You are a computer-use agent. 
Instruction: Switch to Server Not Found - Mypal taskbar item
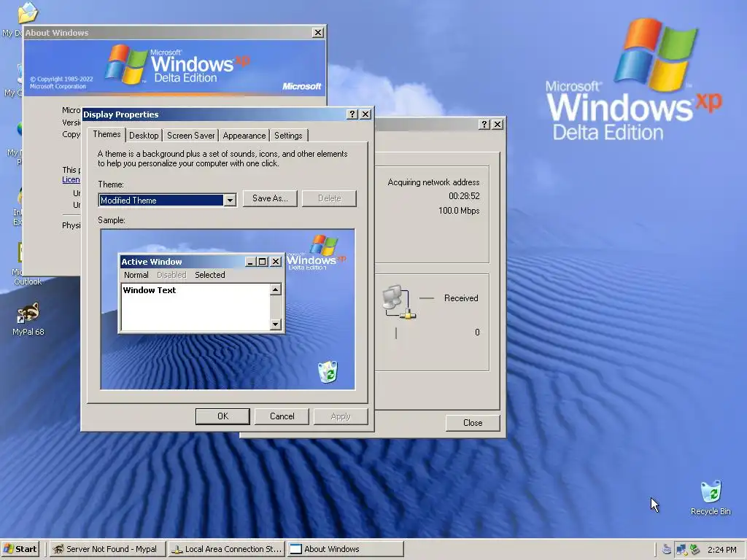108,549
